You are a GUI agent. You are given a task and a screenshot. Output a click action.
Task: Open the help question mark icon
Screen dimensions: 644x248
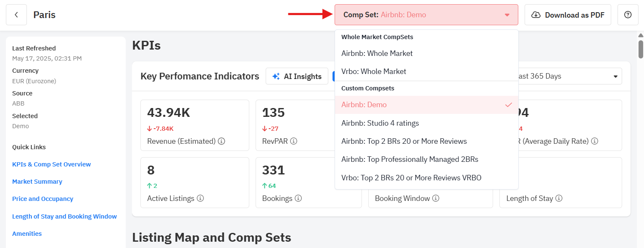click(x=628, y=15)
